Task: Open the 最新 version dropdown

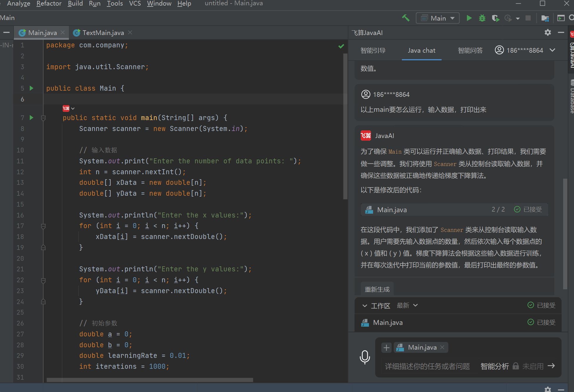Action: point(407,305)
